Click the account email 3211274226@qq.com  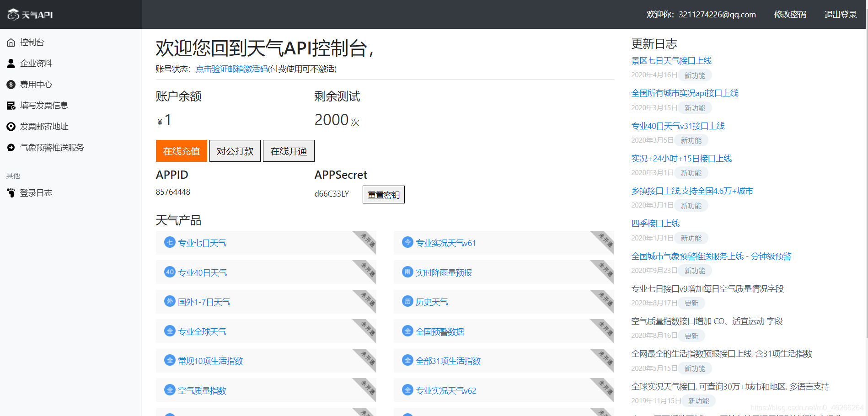717,15
